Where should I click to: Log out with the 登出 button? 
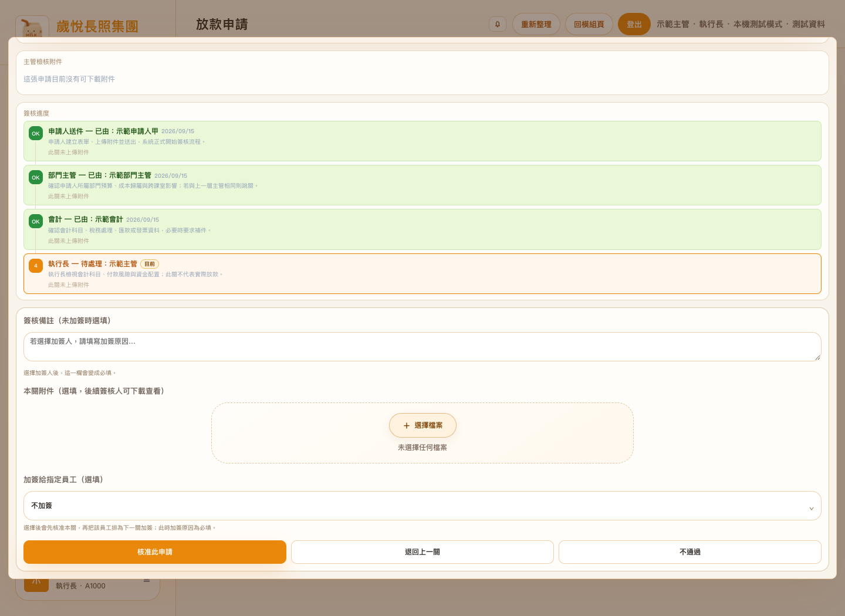pos(634,24)
